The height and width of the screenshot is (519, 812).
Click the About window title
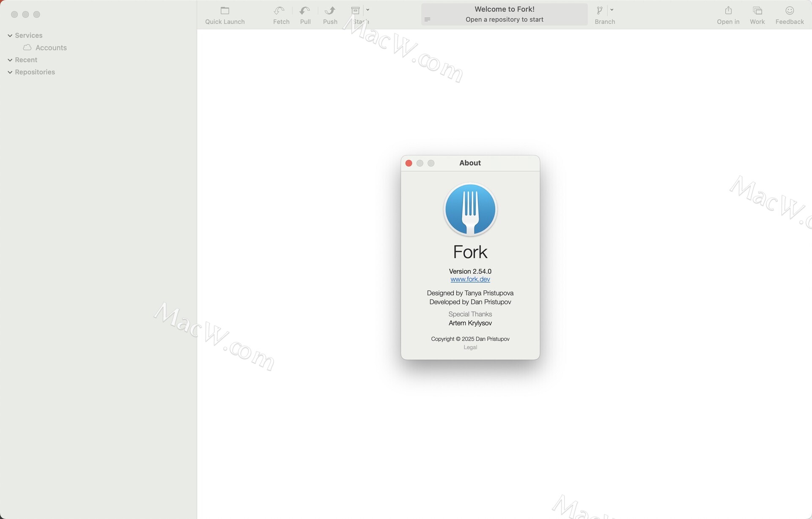[470, 163]
